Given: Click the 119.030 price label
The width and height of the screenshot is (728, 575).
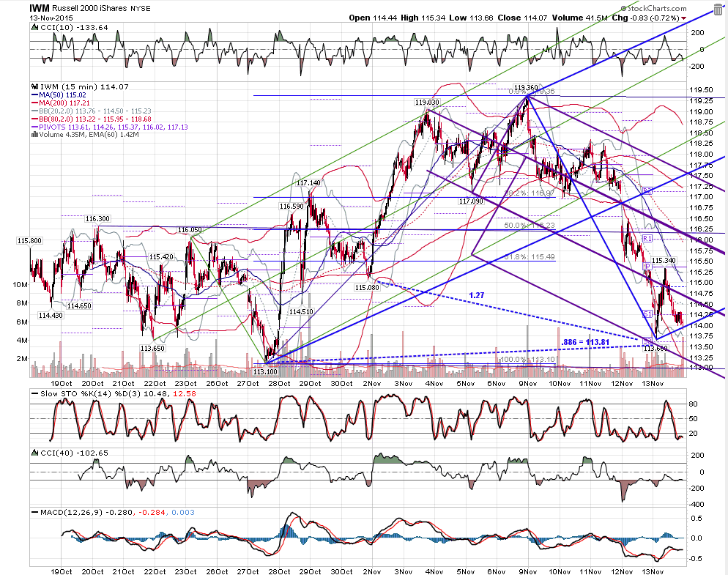Looking at the screenshot, I should [x=427, y=102].
